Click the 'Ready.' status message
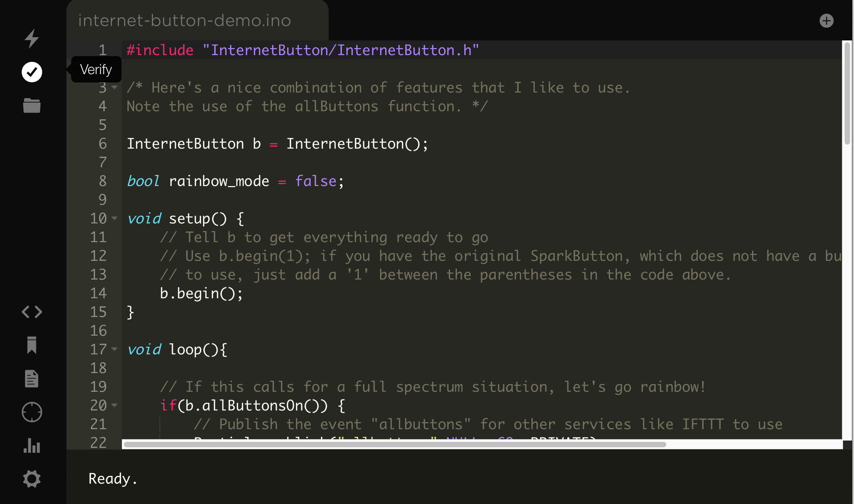The height and width of the screenshot is (504, 854). point(113,479)
